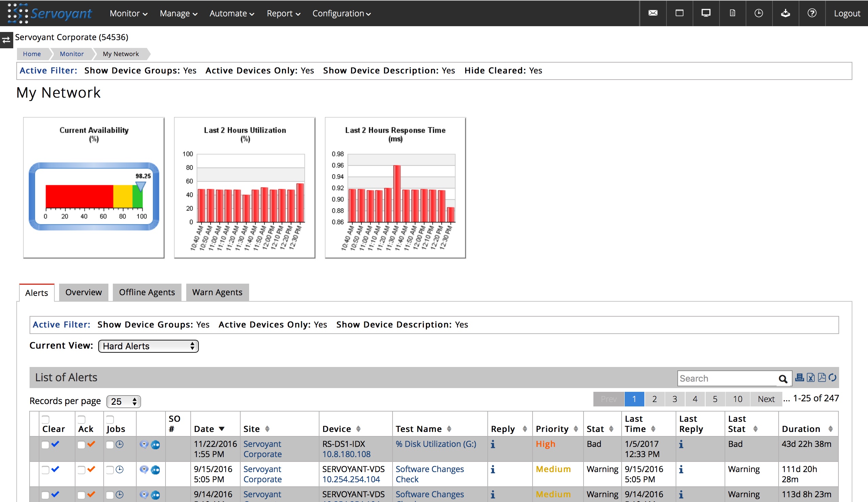This screenshot has height=502, width=868.
Task: Print the list of alerts
Action: [x=799, y=378]
